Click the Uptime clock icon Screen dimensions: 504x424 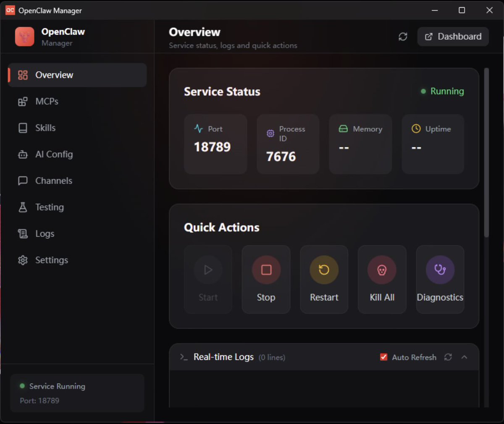coord(416,128)
